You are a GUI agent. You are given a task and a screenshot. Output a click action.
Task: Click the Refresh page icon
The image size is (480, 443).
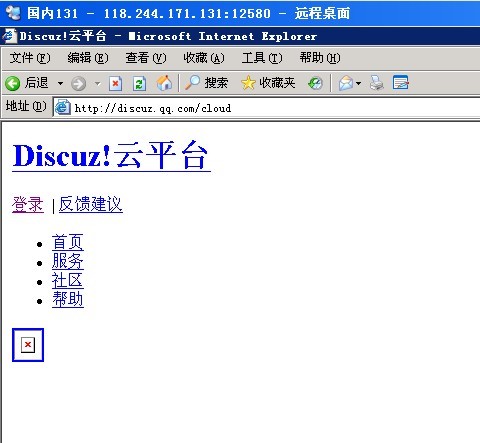click(139, 83)
